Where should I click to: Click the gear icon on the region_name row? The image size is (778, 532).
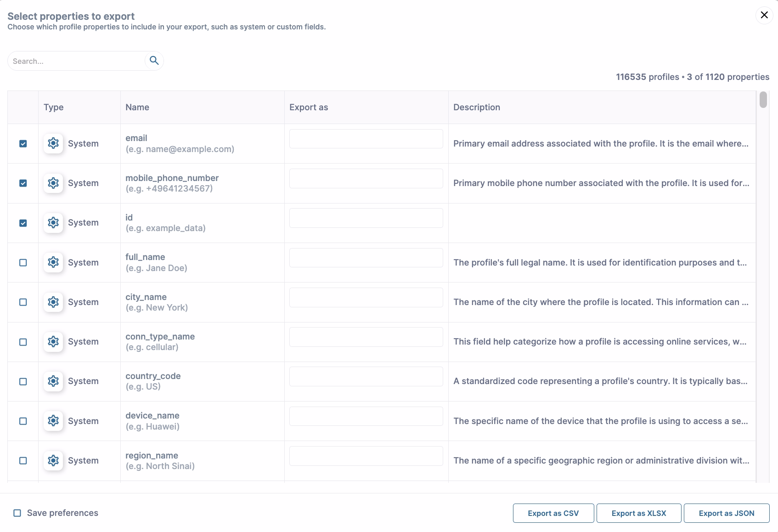click(x=53, y=460)
